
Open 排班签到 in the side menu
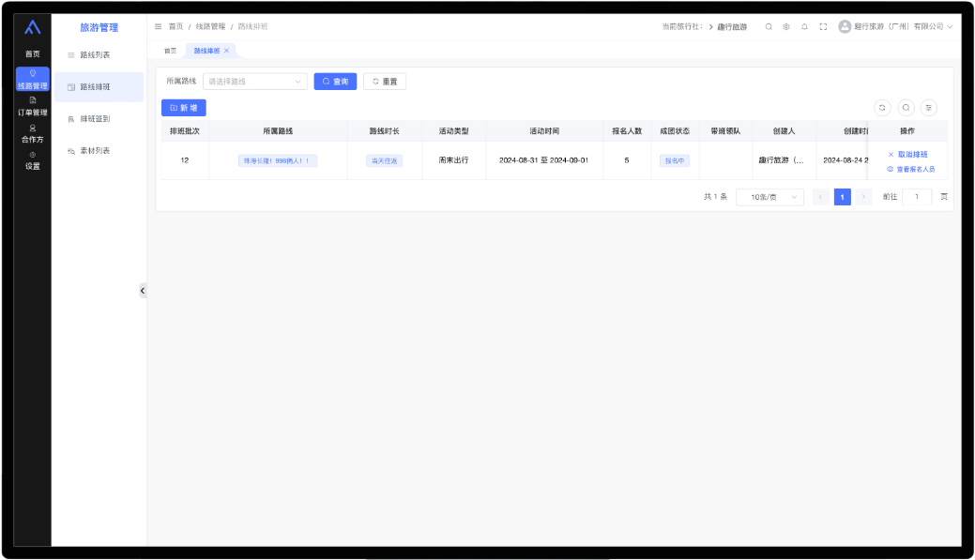pos(94,118)
